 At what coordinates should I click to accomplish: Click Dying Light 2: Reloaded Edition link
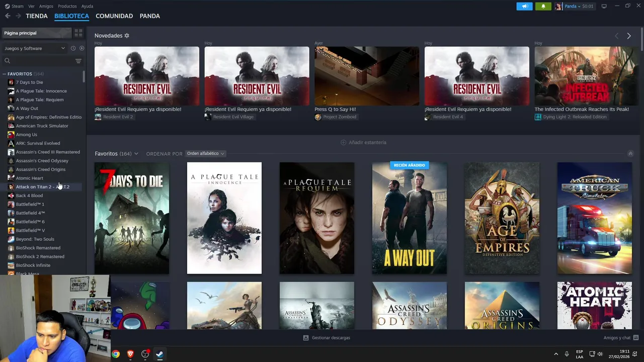coord(571,117)
